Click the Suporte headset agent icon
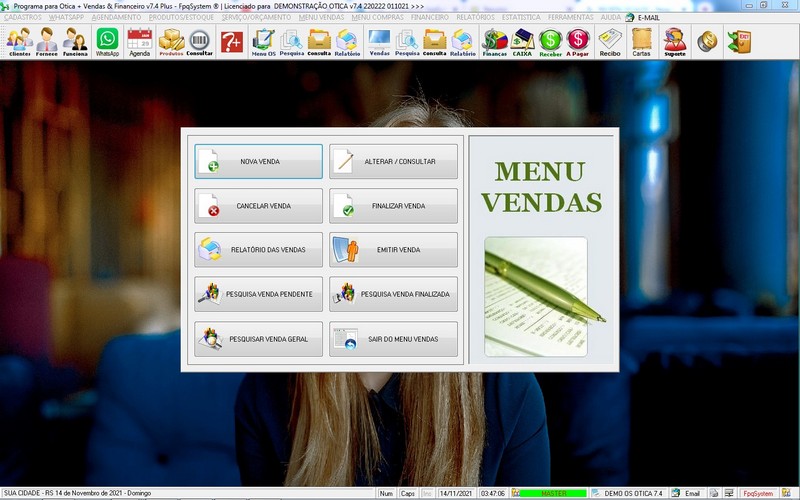The width and height of the screenshot is (800, 500). [674, 42]
